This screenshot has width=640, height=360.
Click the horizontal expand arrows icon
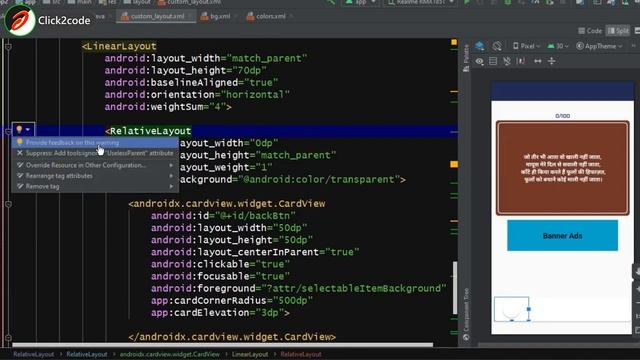pos(538,61)
